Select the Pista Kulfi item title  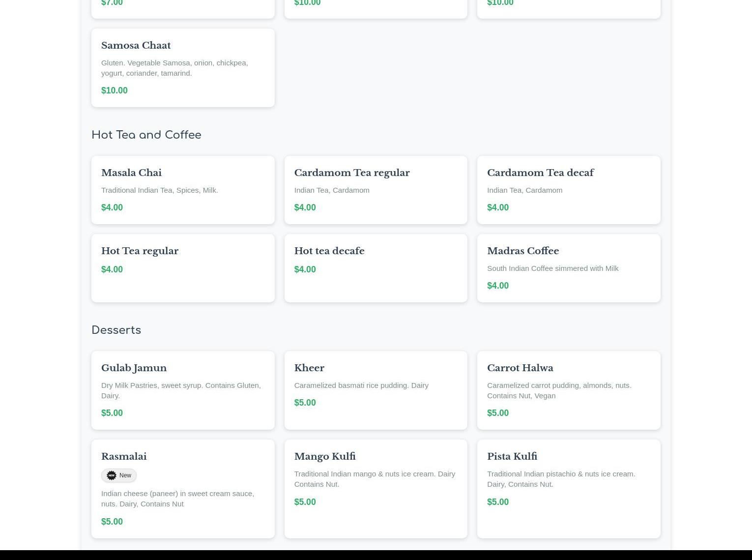tap(512, 456)
